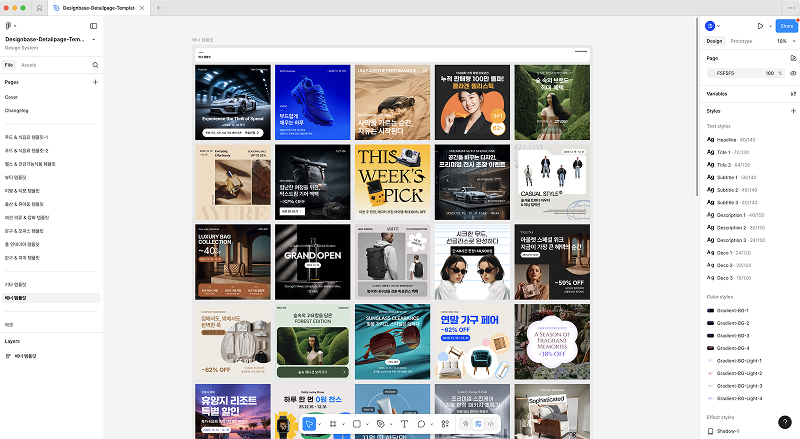Image resolution: width=800 pixels, height=439 pixels.
Task: Toggle page background visibility eye icon
Action: click(793, 73)
